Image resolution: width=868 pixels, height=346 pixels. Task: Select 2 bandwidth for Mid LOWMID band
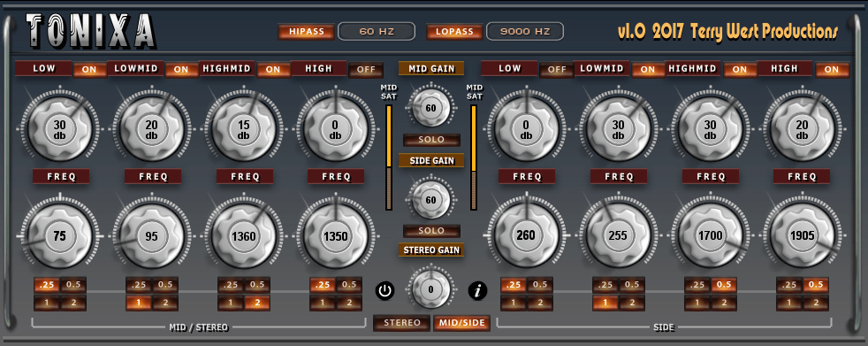pyautogui.click(x=165, y=304)
